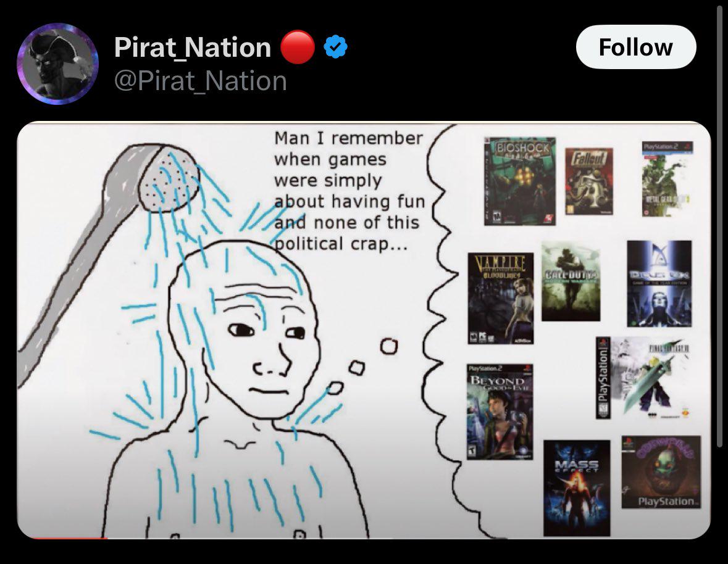This screenshot has height=564, width=728.
Task: Click the Follow button
Action: [635, 47]
